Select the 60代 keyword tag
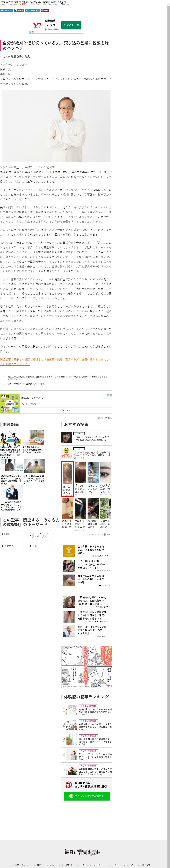Screen dimensions: 170x868 tap(13, 534)
